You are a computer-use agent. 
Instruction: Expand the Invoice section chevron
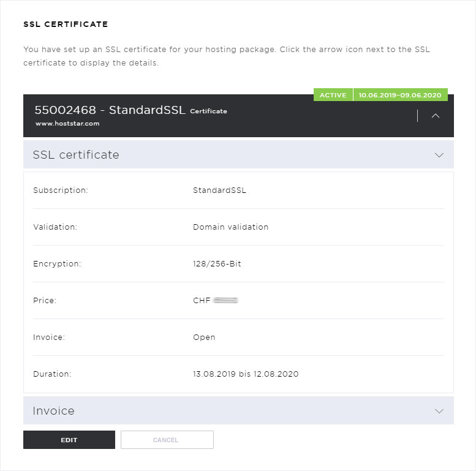[439, 411]
